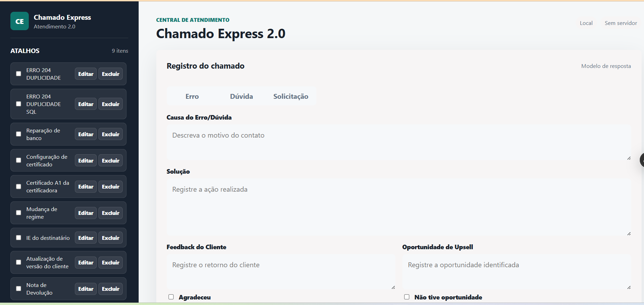The image size is (644, 305).
Task: Delete the Nota de Devolução shortcut
Action: click(111, 289)
